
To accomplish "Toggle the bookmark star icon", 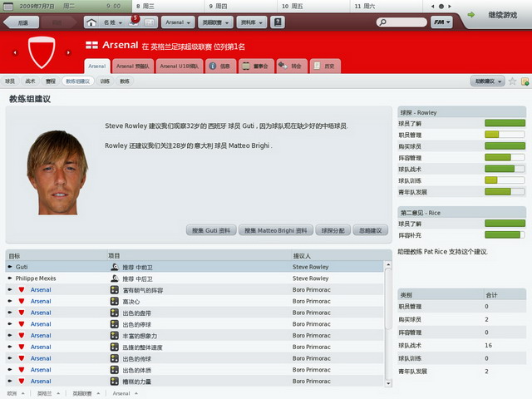I will pos(512,81).
